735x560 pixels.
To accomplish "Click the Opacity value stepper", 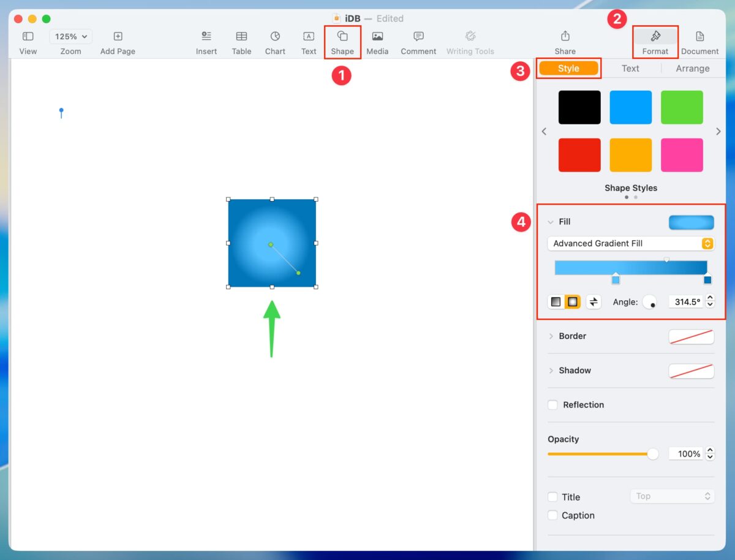I will [x=710, y=454].
